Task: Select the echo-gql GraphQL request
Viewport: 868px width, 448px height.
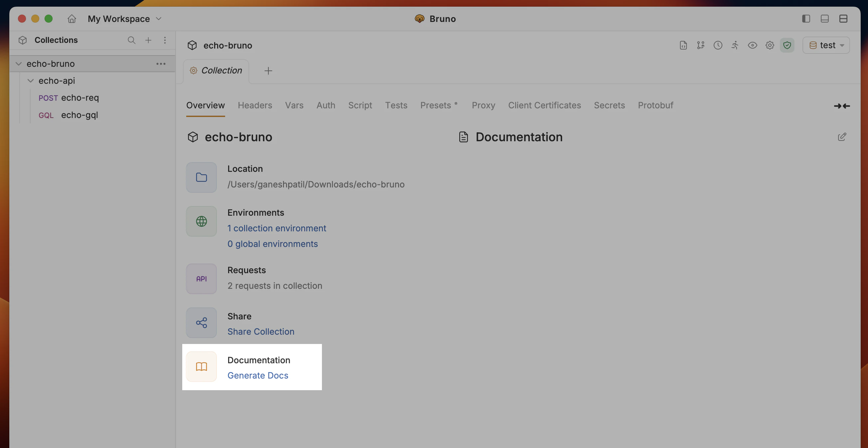Action: 79,115
